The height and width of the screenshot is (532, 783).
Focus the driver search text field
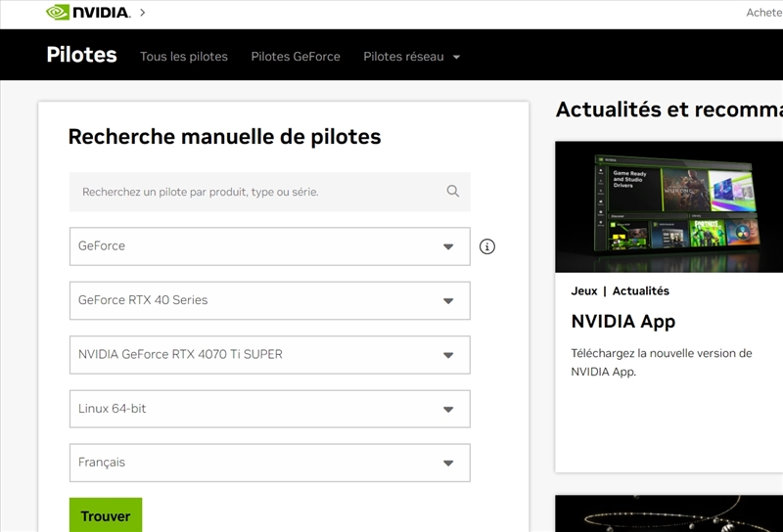click(270, 192)
